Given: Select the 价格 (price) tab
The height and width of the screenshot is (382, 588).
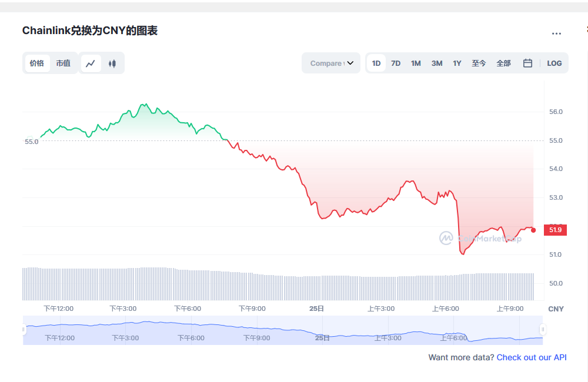Looking at the screenshot, I should [x=37, y=63].
